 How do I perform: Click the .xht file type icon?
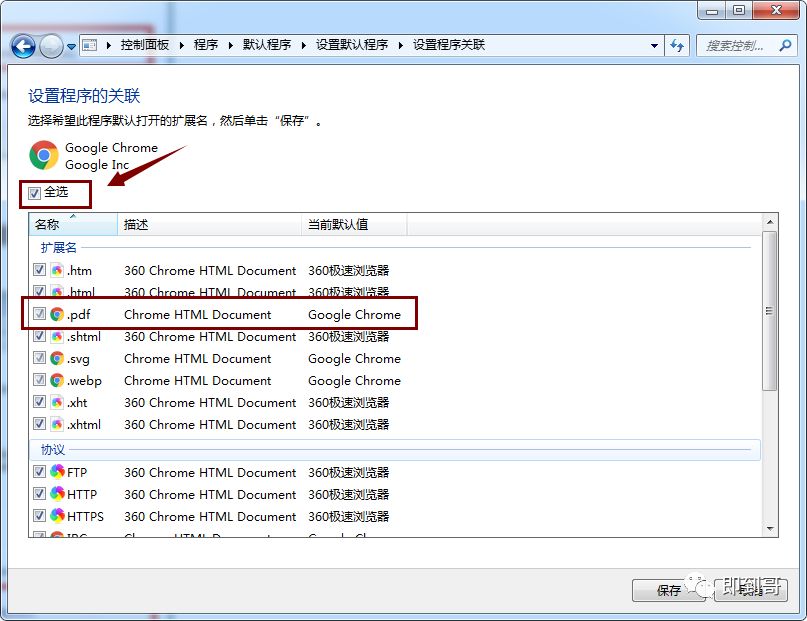click(x=57, y=402)
